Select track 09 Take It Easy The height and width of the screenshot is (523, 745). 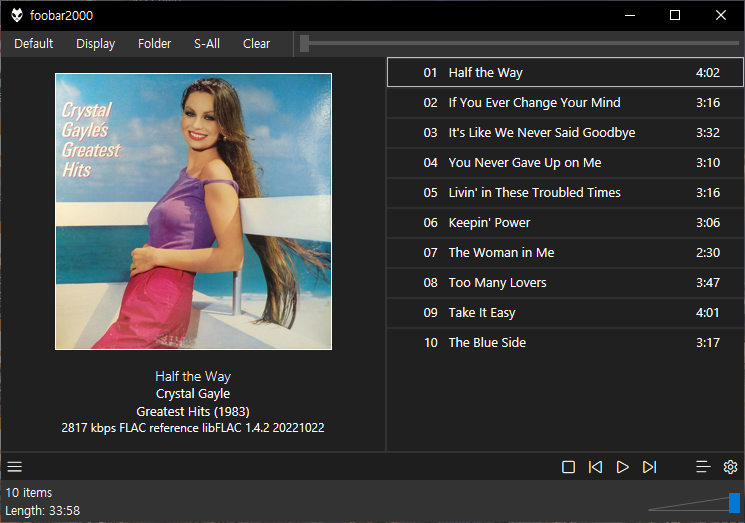click(x=565, y=312)
